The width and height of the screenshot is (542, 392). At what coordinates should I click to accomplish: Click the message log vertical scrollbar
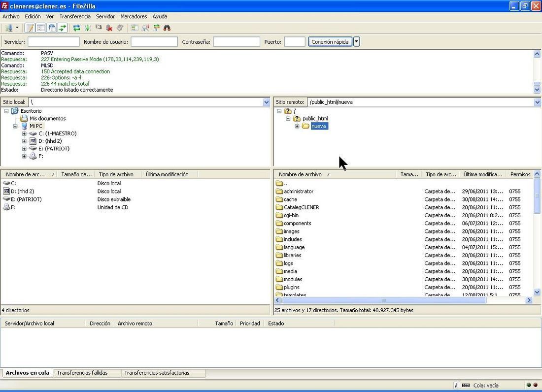[537, 71]
